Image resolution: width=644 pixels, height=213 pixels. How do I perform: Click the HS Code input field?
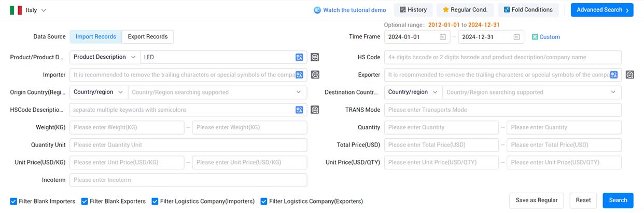point(502,57)
